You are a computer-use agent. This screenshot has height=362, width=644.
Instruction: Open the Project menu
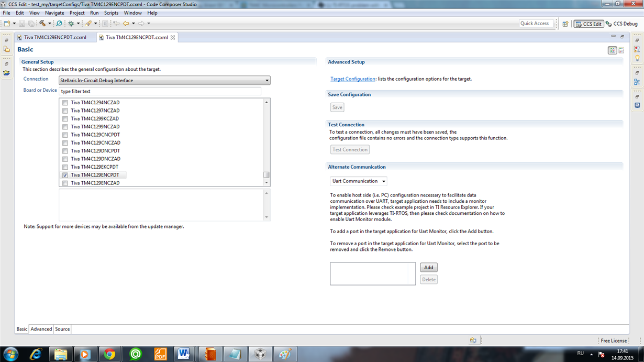pyautogui.click(x=77, y=13)
